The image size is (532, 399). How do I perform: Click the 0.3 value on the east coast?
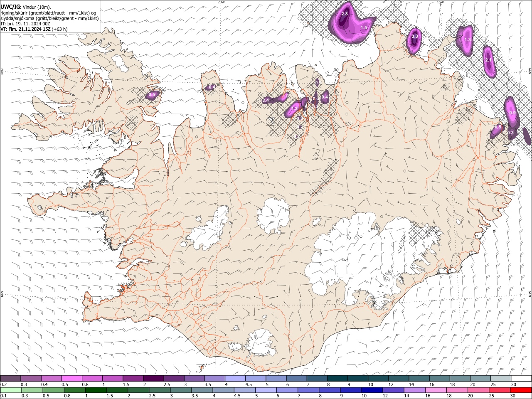tap(511, 133)
